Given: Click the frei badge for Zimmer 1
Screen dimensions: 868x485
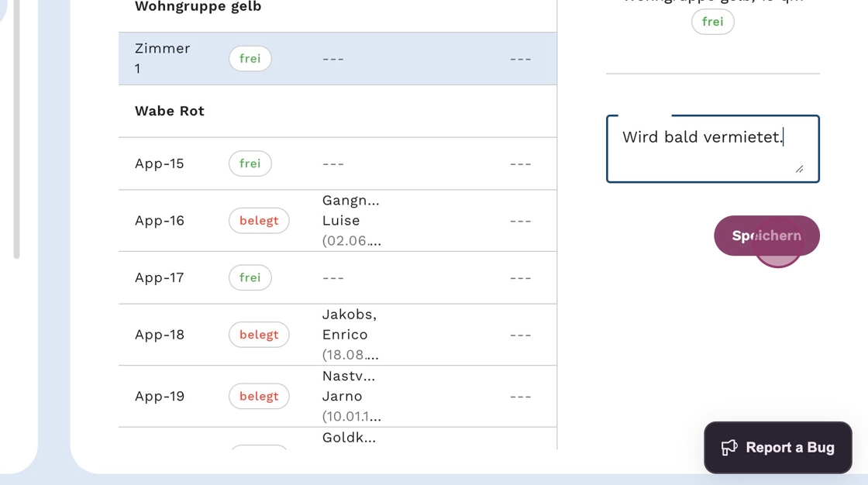Looking at the screenshot, I should pos(250,59).
